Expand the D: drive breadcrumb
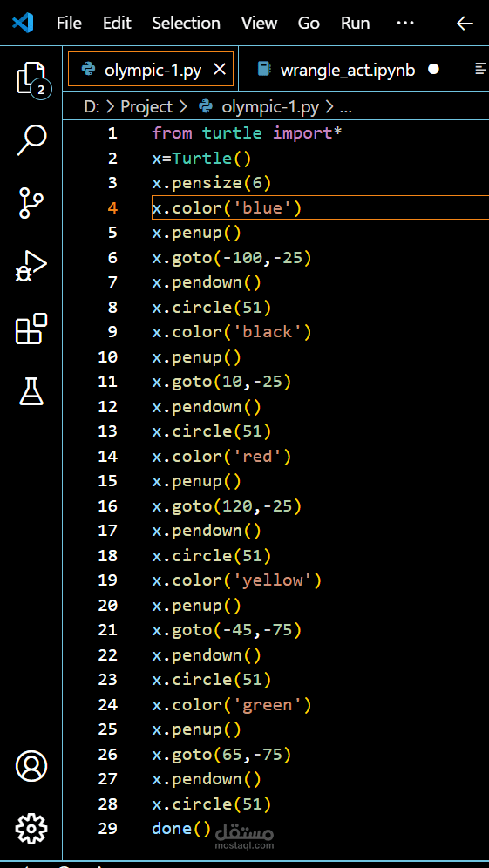Screen dimensions: 489x868 click(92, 107)
